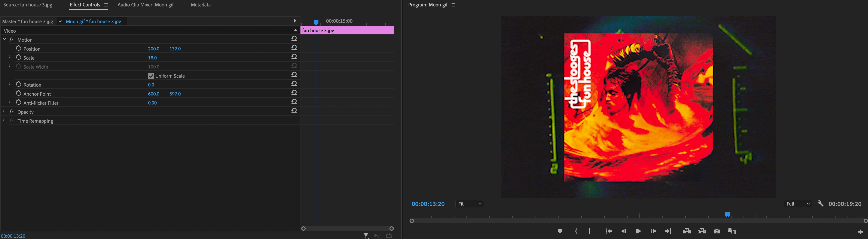
Task: Open the Audio Clip Mixer tab
Action: click(146, 5)
